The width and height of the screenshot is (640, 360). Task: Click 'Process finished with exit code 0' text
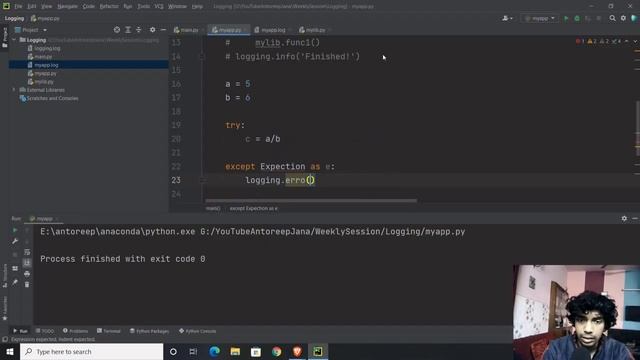pos(122,259)
